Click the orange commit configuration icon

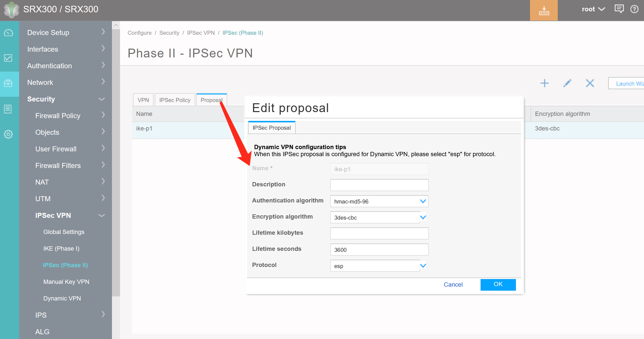click(544, 10)
